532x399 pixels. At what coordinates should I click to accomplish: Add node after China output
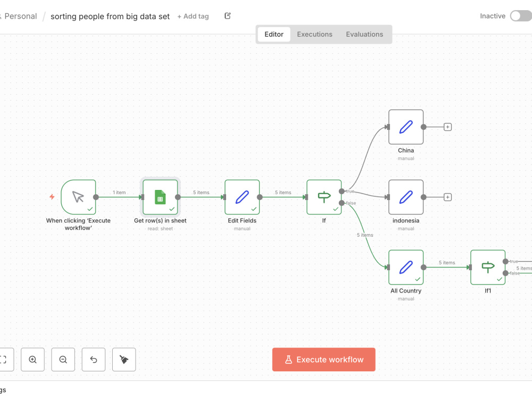coord(447,127)
